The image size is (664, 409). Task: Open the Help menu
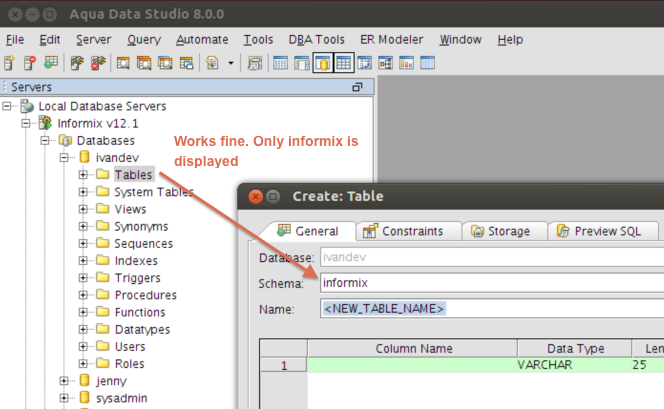[x=510, y=39]
